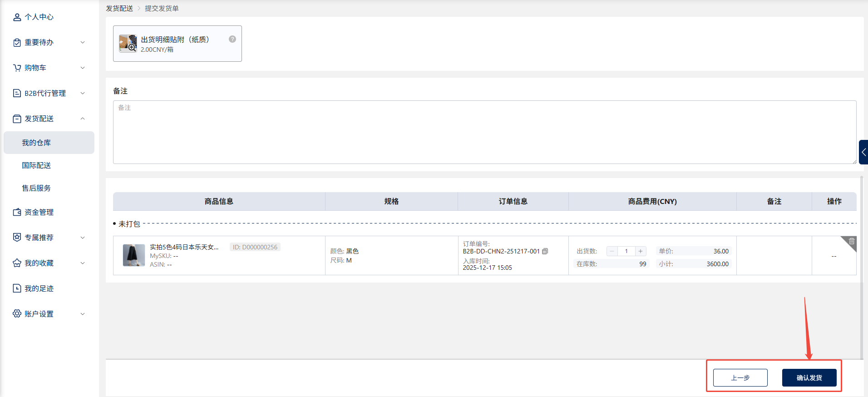Screen dimensions: 868x397
Task: Select the 出货明细贴附（纸质）service card
Action: pos(178,44)
